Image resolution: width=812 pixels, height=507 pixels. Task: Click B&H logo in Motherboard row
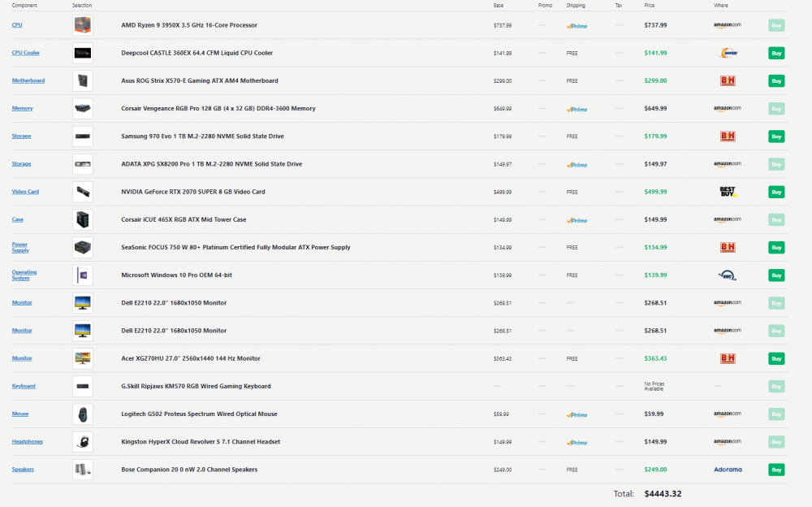coord(728,80)
